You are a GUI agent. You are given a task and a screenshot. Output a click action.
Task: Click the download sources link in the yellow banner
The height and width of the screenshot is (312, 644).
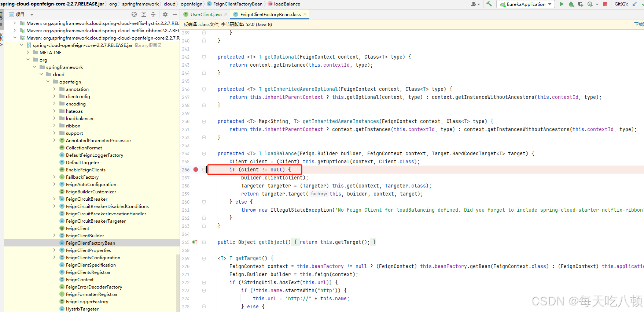point(639,25)
